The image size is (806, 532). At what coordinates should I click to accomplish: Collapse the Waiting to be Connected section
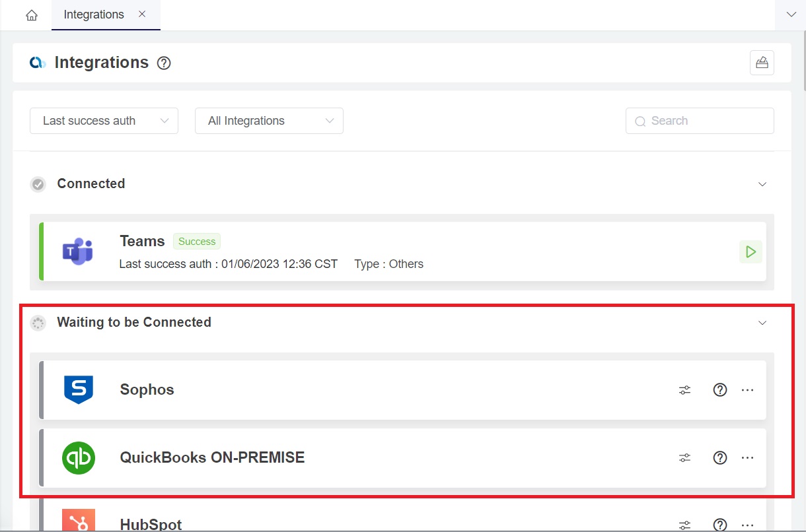(762, 323)
